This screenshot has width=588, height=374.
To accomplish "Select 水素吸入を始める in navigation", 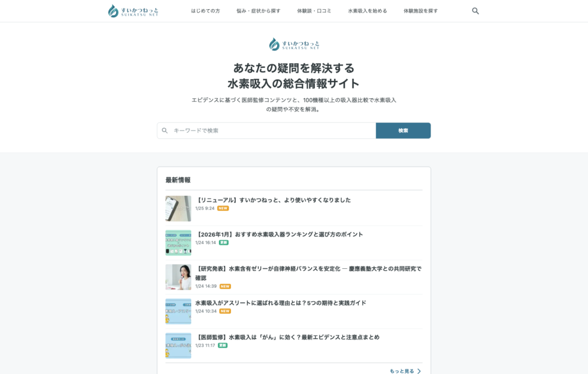I will coord(367,11).
